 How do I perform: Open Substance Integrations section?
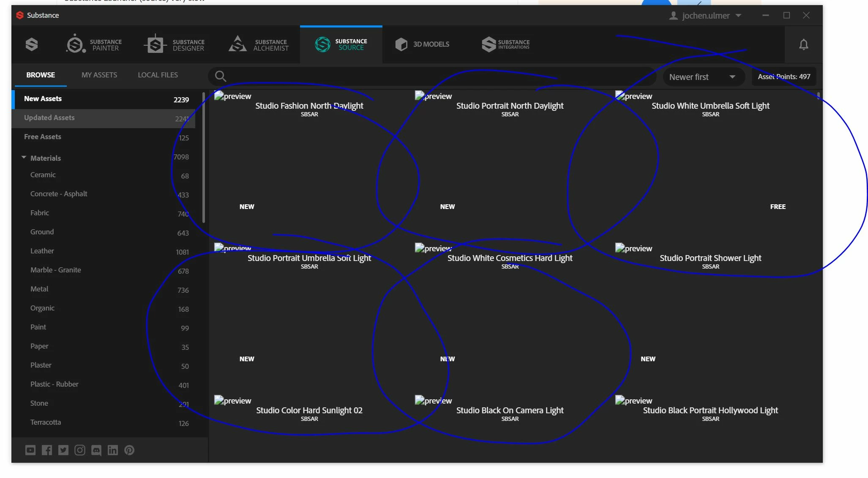point(505,44)
